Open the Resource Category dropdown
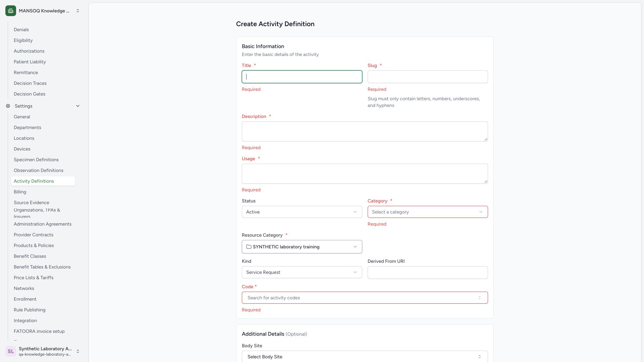The image size is (644, 362). click(x=302, y=247)
